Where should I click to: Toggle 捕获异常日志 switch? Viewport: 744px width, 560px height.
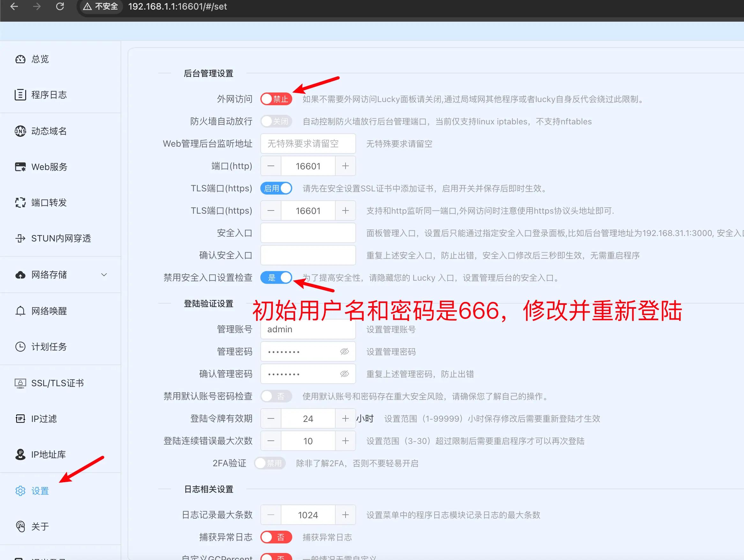276,537
